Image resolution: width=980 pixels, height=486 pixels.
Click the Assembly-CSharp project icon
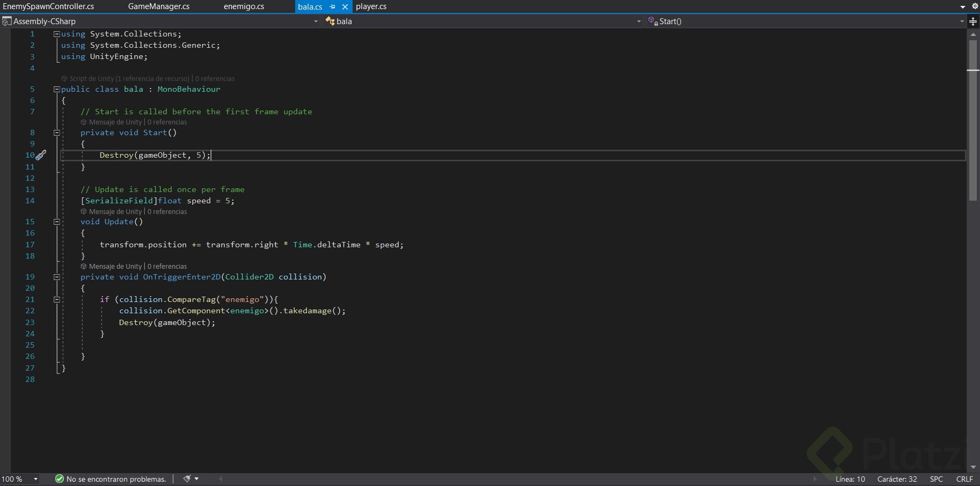[x=6, y=21]
